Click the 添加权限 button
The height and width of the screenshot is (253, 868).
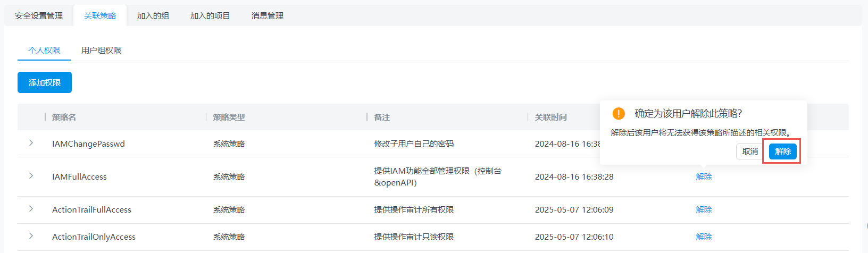click(45, 82)
